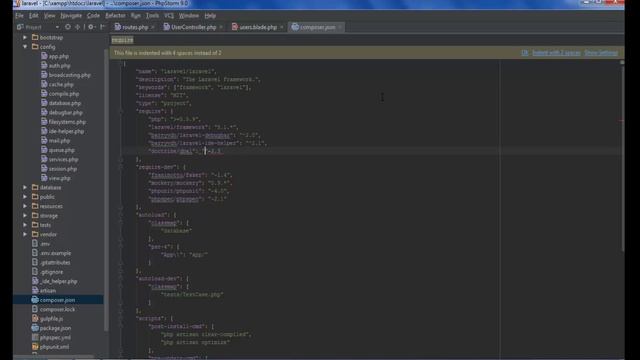Click Show Settings link in notification
640x360 pixels.
(x=601, y=53)
